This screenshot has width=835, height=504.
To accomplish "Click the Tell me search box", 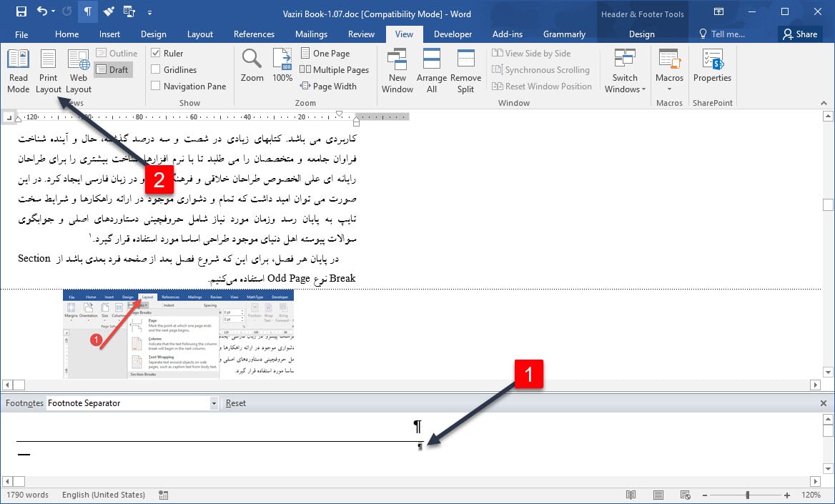I will point(722,34).
